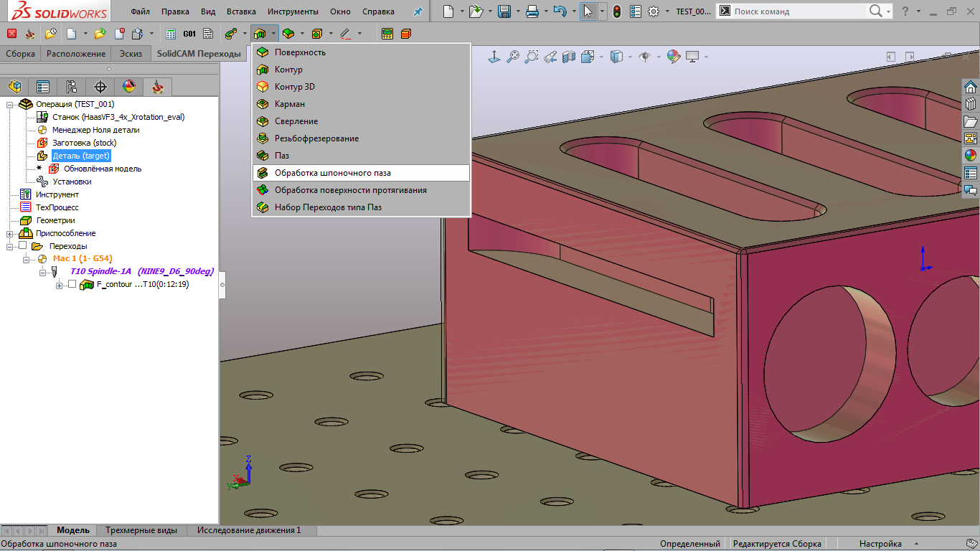Click the Поиск команд search field
The width and height of the screenshot is (980, 551).
point(796,11)
